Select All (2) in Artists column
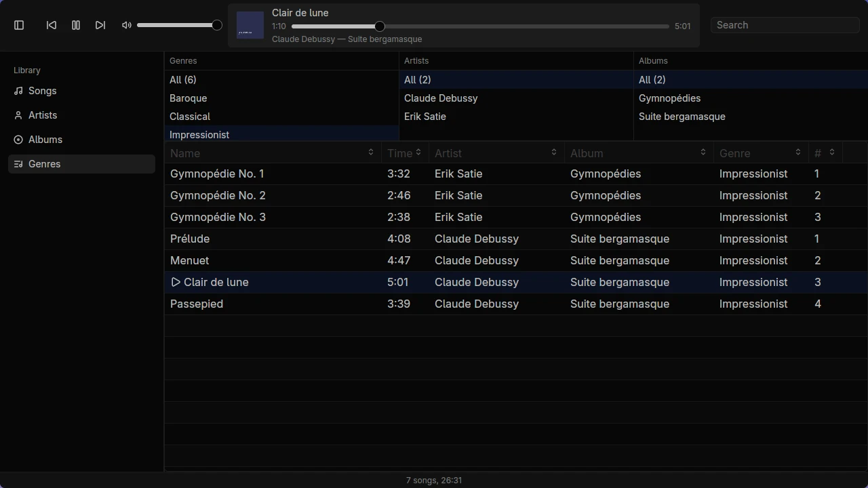868x488 pixels. point(516,80)
